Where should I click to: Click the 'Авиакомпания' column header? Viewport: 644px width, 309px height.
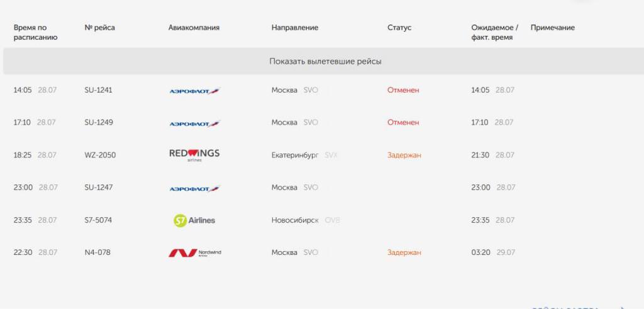coord(194,28)
